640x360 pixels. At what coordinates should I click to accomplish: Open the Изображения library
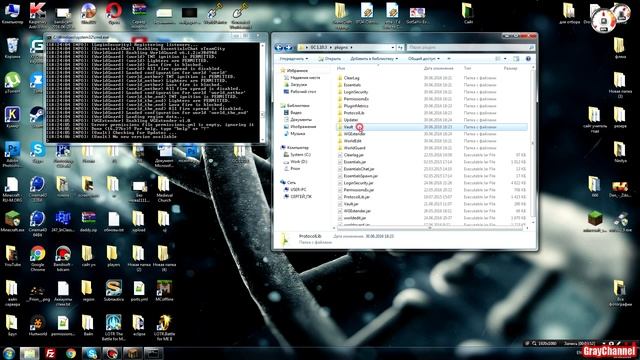tap(300, 127)
